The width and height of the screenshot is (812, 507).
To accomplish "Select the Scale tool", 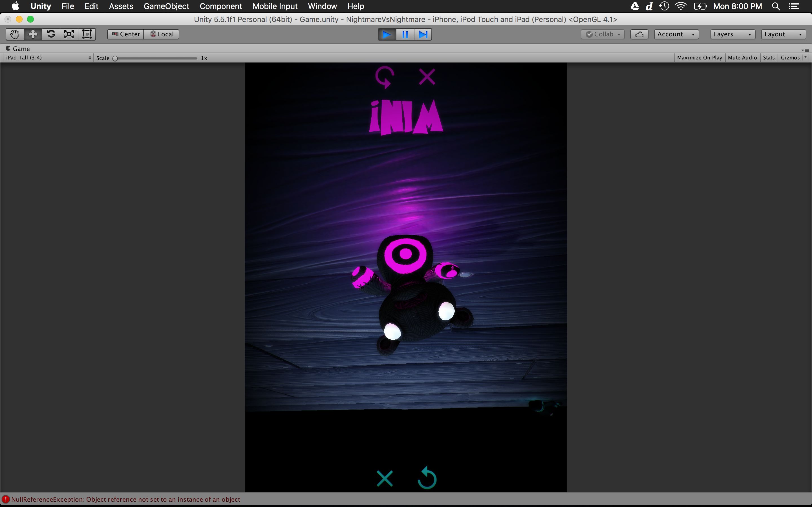I will (69, 34).
